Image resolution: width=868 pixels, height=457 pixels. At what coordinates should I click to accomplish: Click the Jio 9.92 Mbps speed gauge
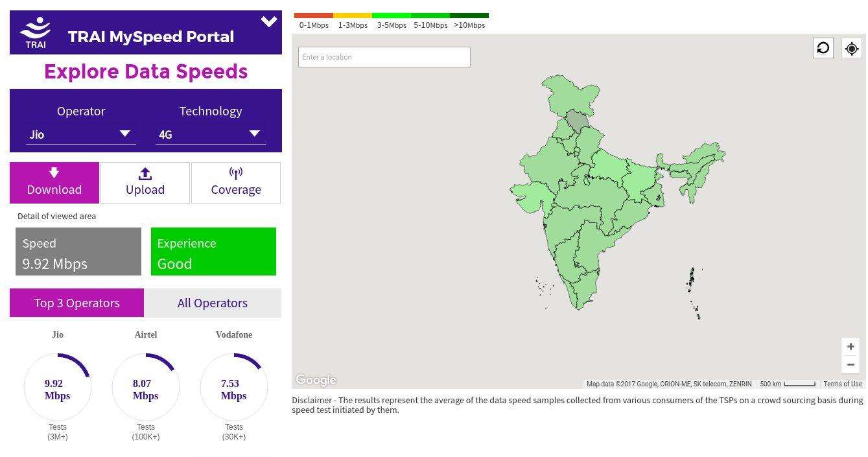pos(58,387)
